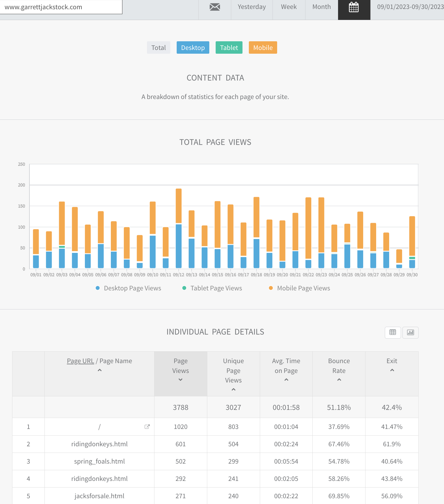This screenshot has height=504, width=444.
Task: Open the calendar date range picker
Action: pos(354,7)
